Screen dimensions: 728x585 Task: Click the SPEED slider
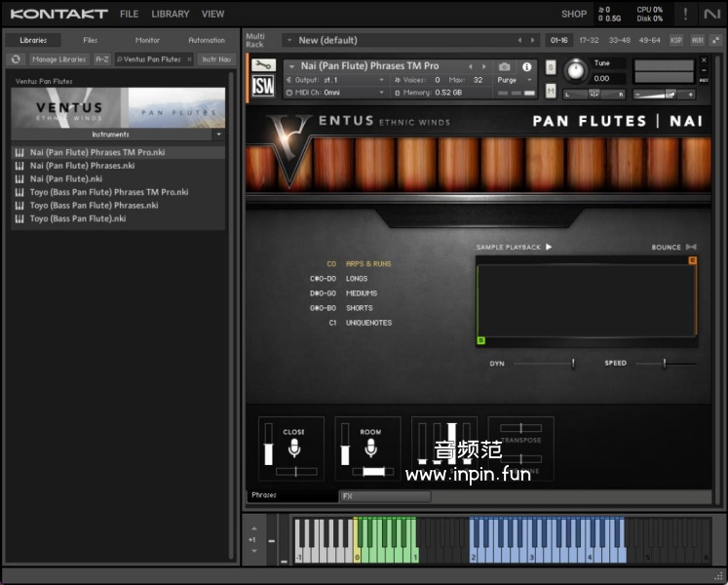(665, 364)
